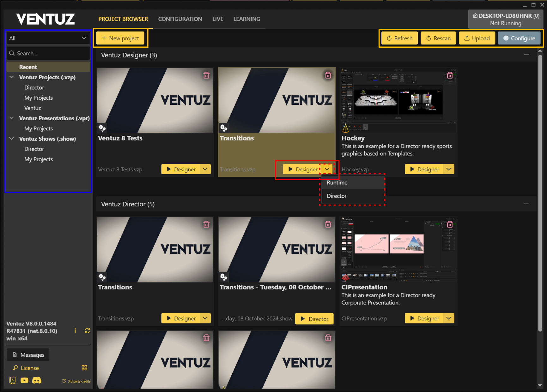The width and height of the screenshot is (547, 392).
Task: Collapse the Ventuz Director section
Action: [526, 204]
